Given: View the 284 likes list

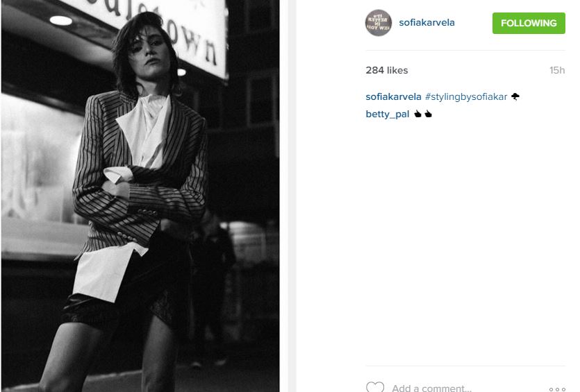Looking at the screenshot, I should [386, 70].
